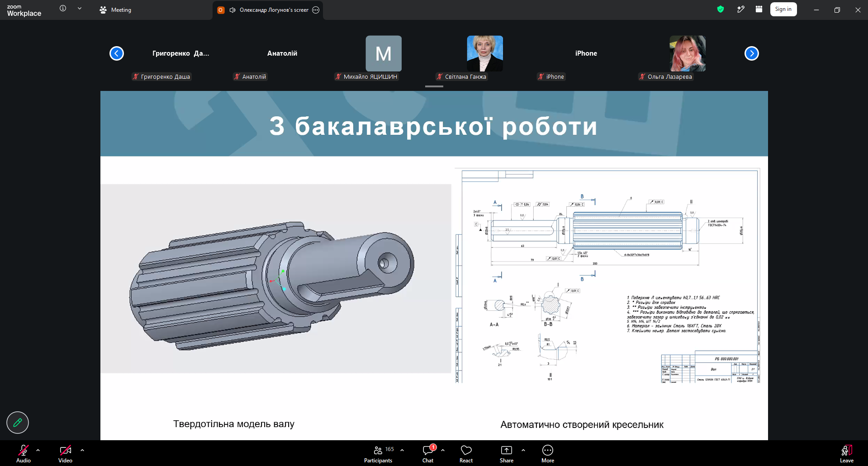
Task: Expand Zoom Workplace dropdown chevron
Action: 80,8
